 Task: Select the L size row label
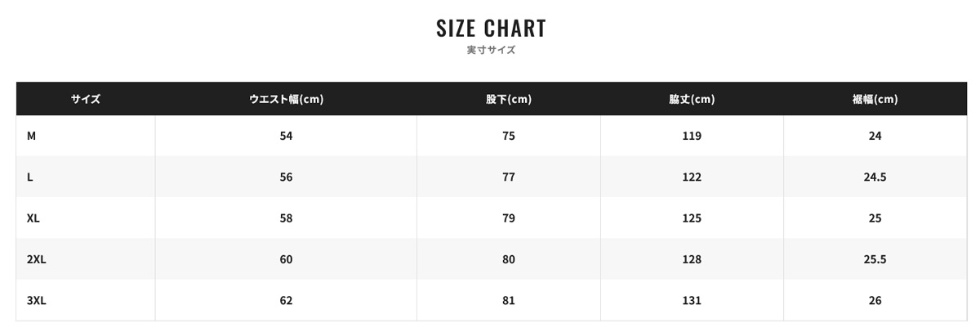(30, 177)
